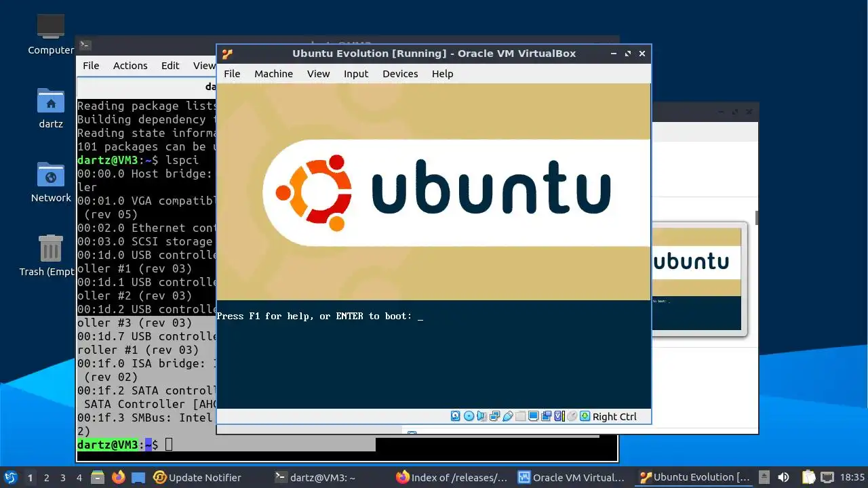Click the network adapter icon in VirtualBox status bar

495,416
